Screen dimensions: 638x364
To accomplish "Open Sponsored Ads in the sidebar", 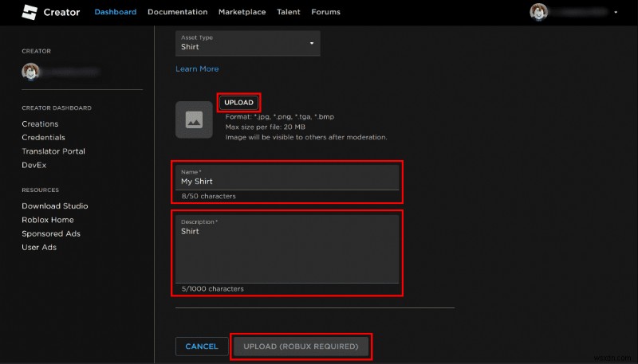I will pos(51,233).
